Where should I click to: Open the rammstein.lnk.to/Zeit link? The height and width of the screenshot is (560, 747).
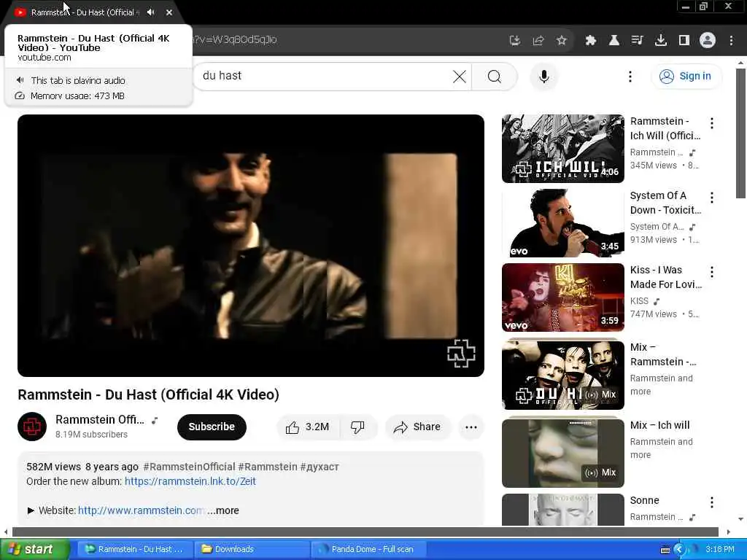click(x=190, y=481)
